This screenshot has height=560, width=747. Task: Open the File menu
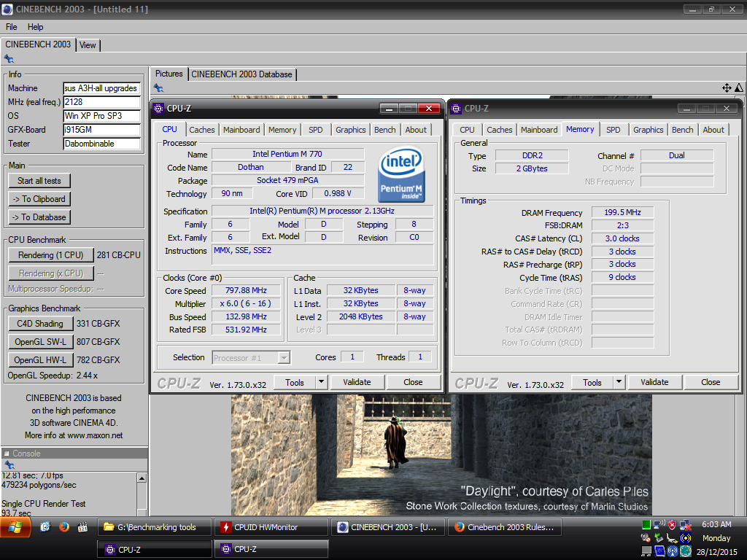(12, 27)
